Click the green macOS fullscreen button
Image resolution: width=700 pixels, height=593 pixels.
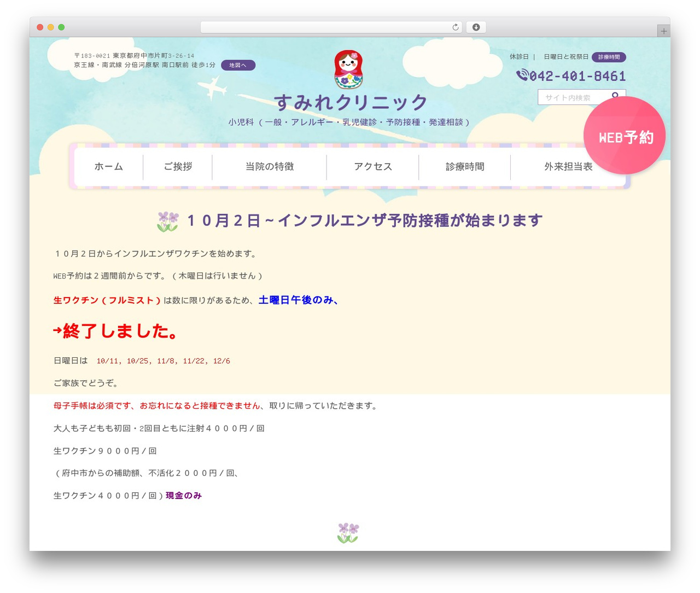[61, 27]
